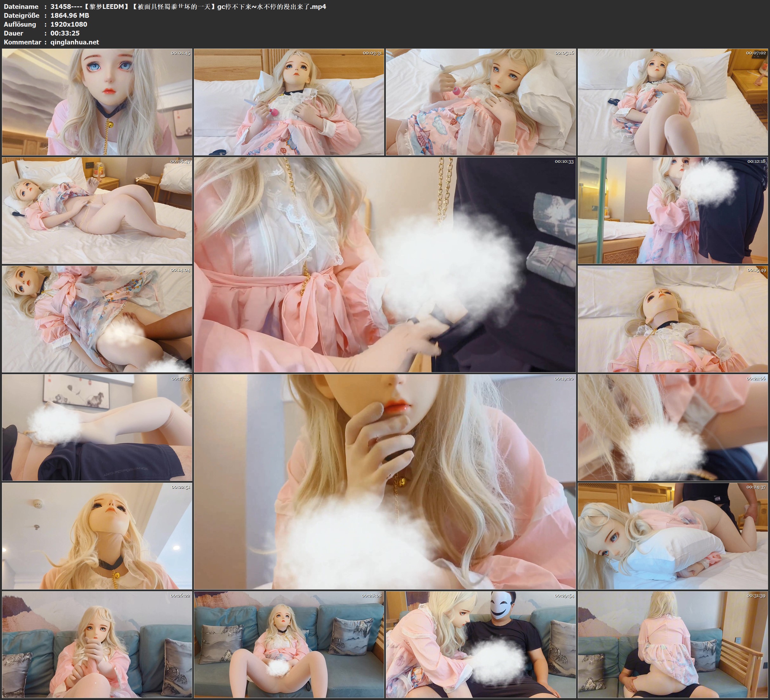770x700 pixels.
Task: Click the .mp4 file name text
Action: pyautogui.click(x=188, y=6)
